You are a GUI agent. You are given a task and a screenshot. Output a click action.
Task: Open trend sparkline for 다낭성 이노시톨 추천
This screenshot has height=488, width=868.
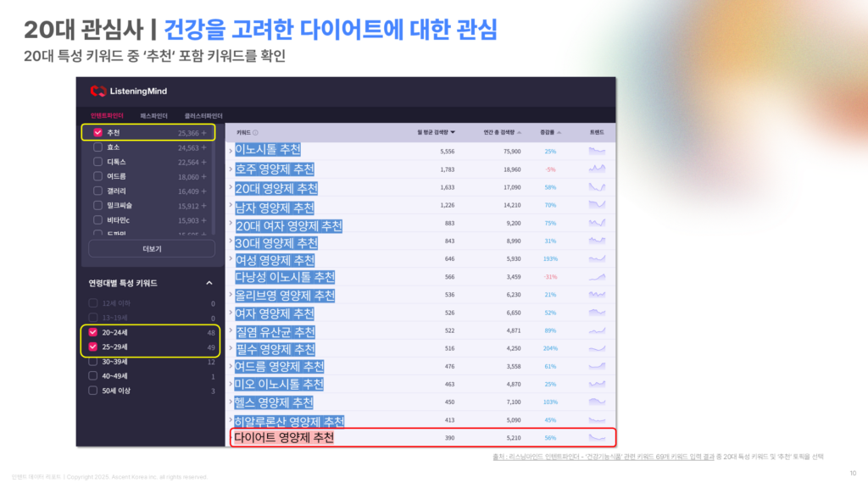[597, 277]
